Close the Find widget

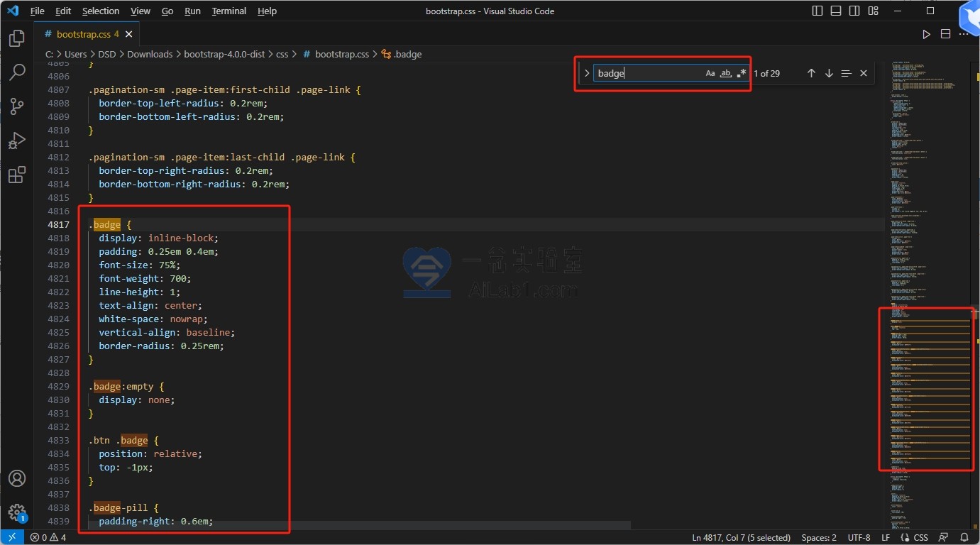pyautogui.click(x=864, y=73)
